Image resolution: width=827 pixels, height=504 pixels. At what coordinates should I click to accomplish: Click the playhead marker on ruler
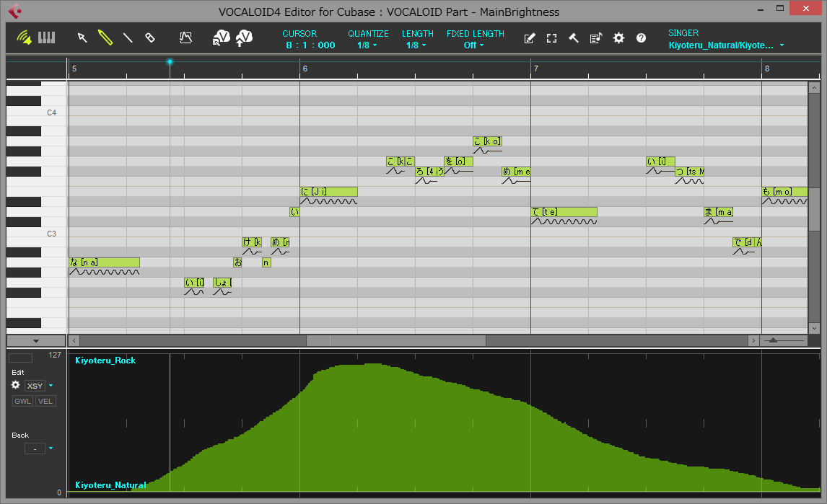click(170, 62)
